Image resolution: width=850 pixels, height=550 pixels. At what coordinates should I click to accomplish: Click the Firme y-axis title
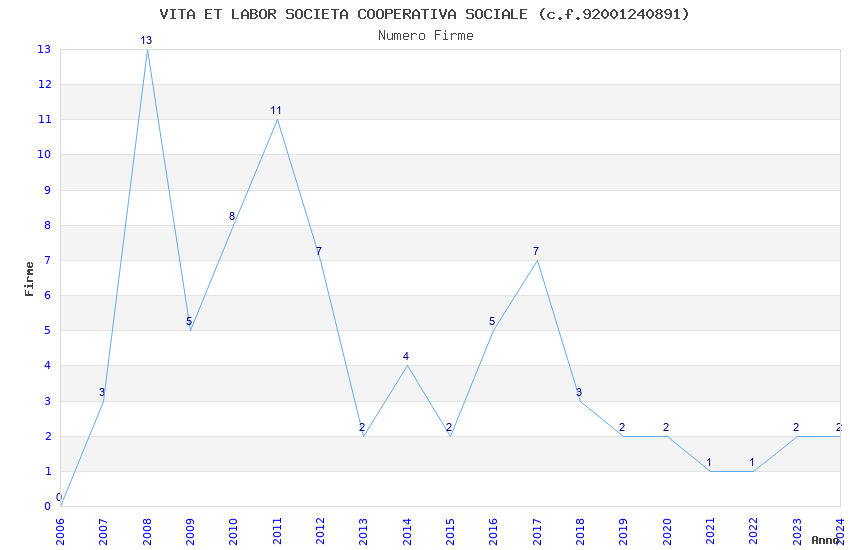coord(29,279)
